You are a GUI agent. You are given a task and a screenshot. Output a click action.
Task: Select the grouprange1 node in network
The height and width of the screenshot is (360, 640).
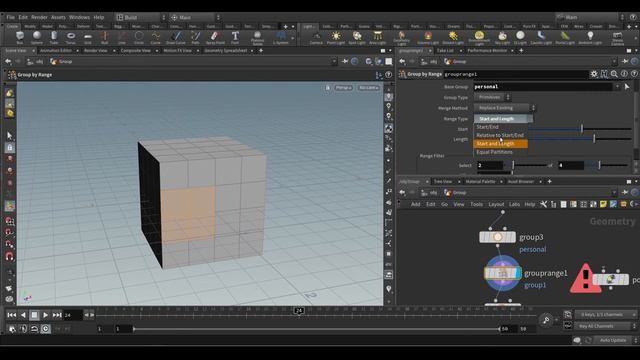point(502,273)
